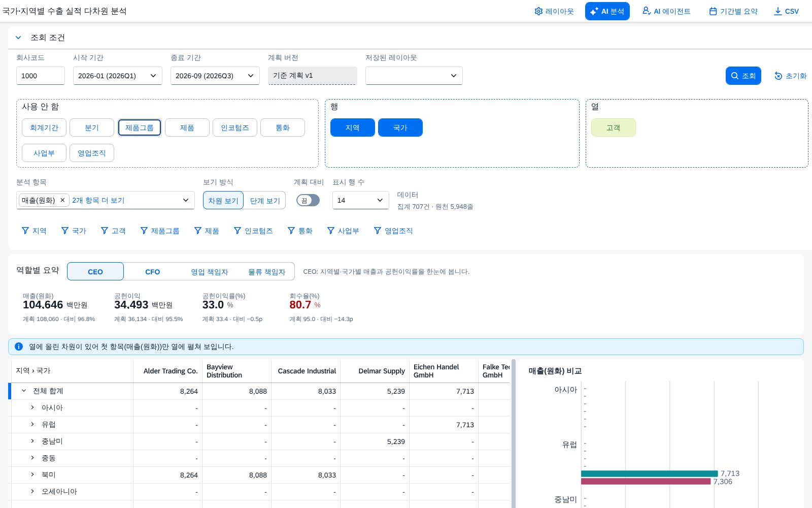
Task: Collapse the 조회 조건 section
Action: pyautogui.click(x=18, y=38)
